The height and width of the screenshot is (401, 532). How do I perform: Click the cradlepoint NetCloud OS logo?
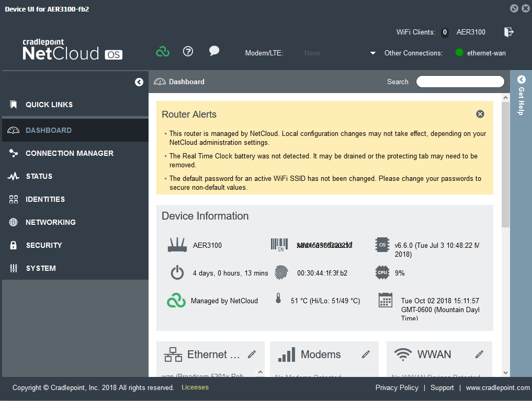coord(72,50)
